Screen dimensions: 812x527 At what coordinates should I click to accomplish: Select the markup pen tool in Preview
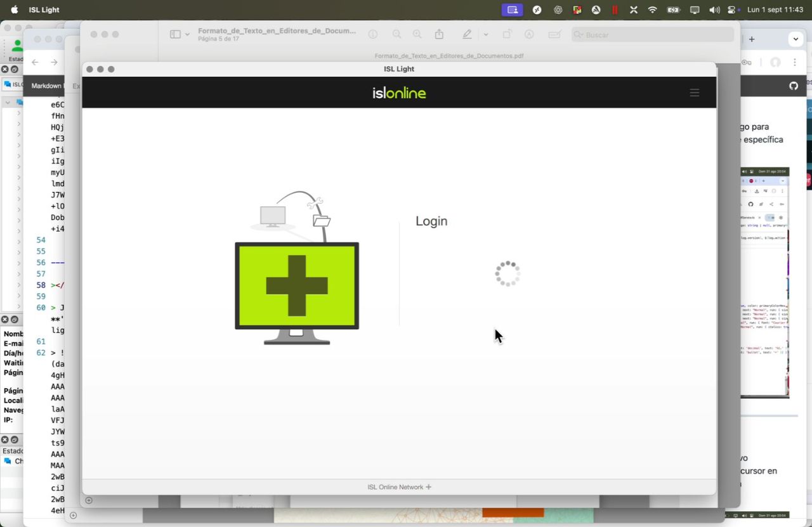pos(468,35)
